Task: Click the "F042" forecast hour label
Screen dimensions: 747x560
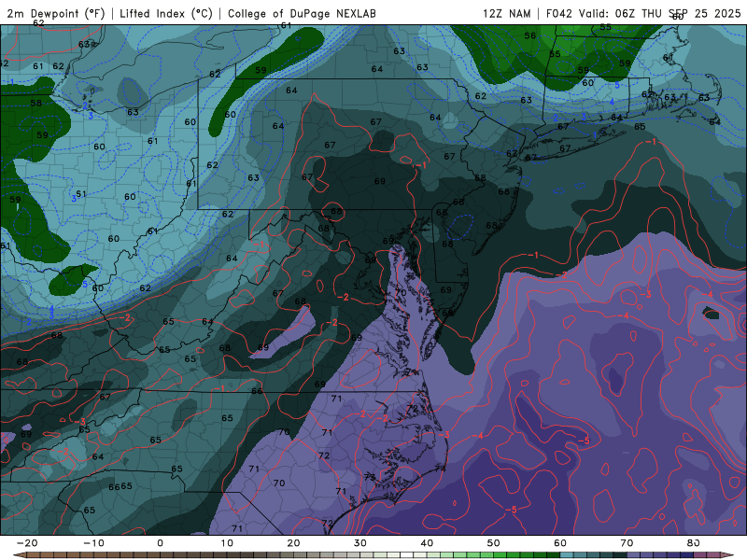Action: point(560,13)
